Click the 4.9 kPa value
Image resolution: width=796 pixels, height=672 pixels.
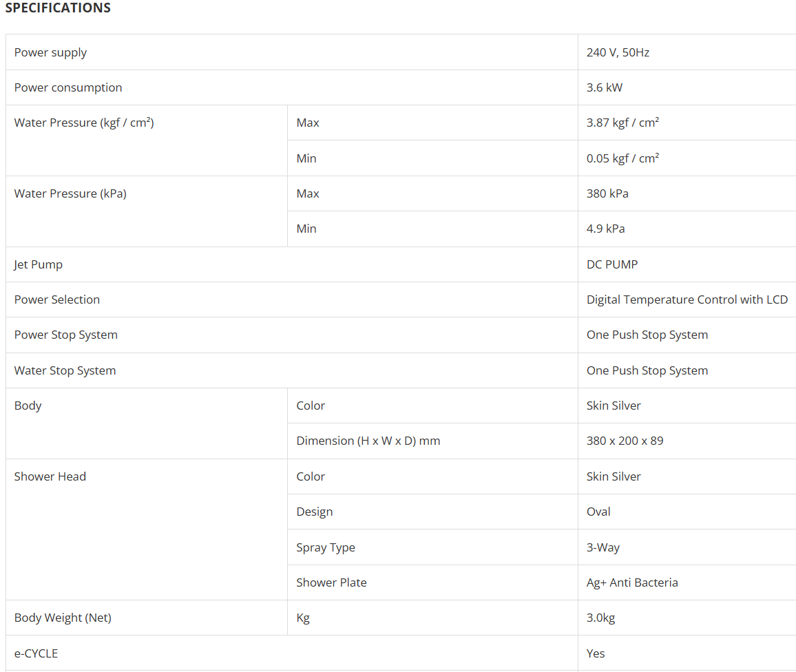606,229
